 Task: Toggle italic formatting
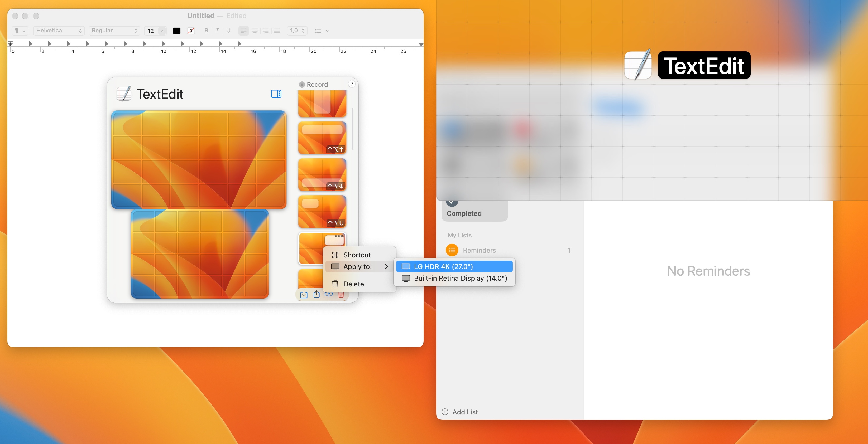pos(217,31)
